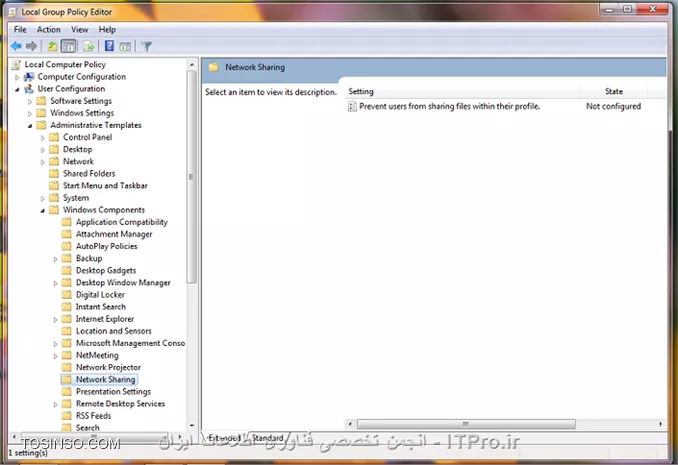Viewport: 678px width, 465px height.
Task: Open the File menu
Action: pyautogui.click(x=20, y=29)
